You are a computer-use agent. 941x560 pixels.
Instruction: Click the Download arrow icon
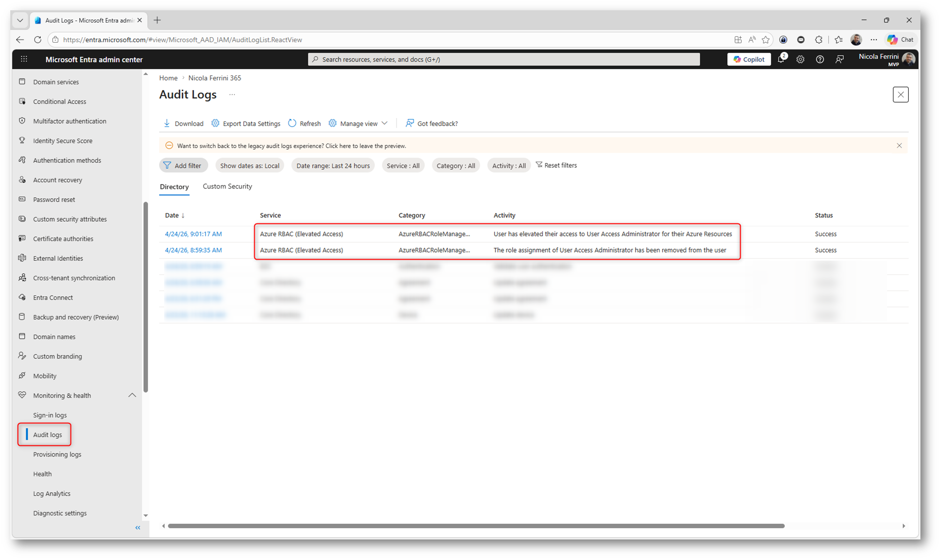[167, 123]
